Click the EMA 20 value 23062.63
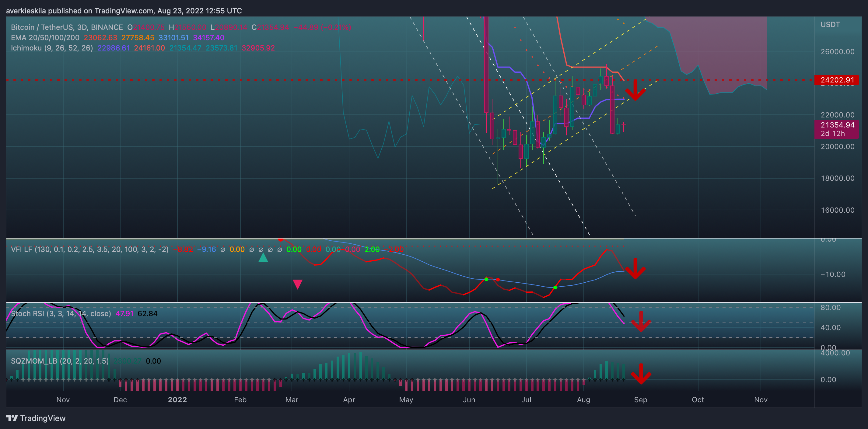This screenshot has width=868, height=429. [x=100, y=38]
